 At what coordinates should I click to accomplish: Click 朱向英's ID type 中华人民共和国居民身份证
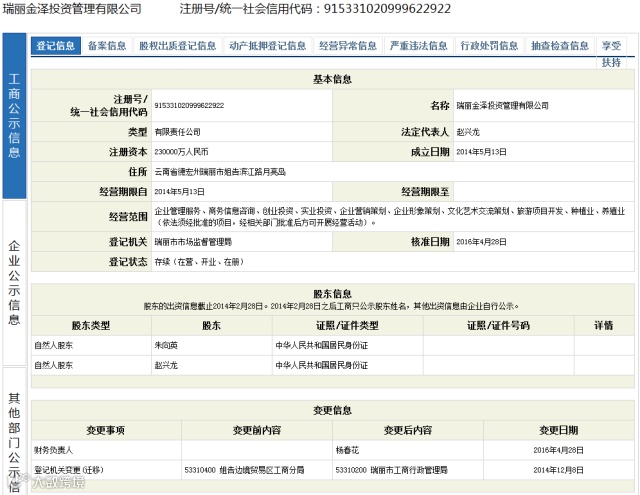[322, 345]
